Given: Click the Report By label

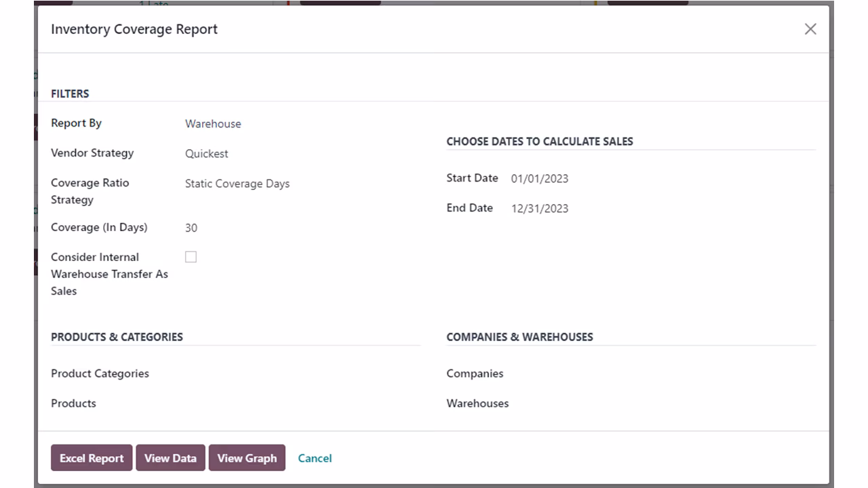Looking at the screenshot, I should pos(76,123).
